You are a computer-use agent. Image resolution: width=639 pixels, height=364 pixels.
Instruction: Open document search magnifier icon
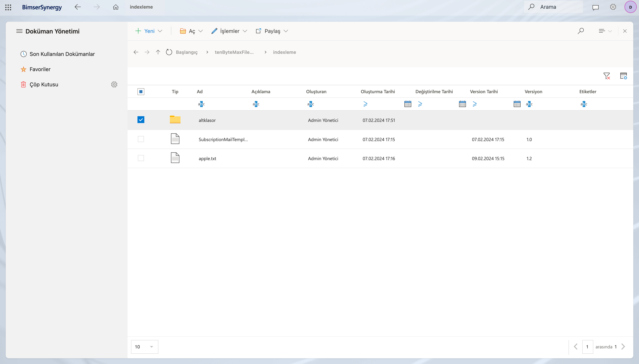(x=581, y=31)
